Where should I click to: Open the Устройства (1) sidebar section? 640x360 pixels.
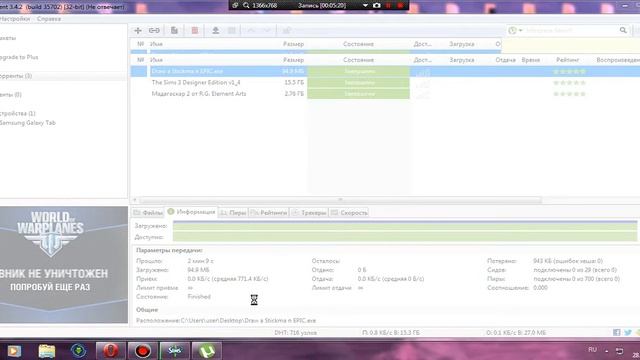click(18, 113)
